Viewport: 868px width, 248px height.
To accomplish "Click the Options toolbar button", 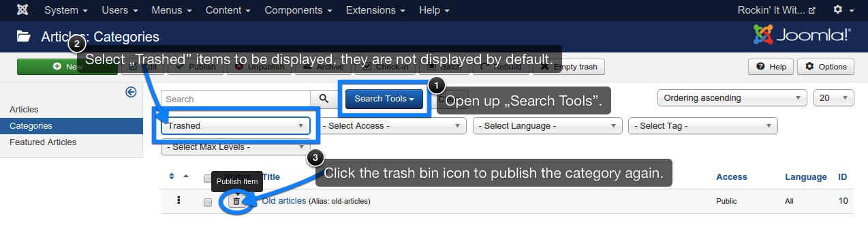I will coord(826,66).
